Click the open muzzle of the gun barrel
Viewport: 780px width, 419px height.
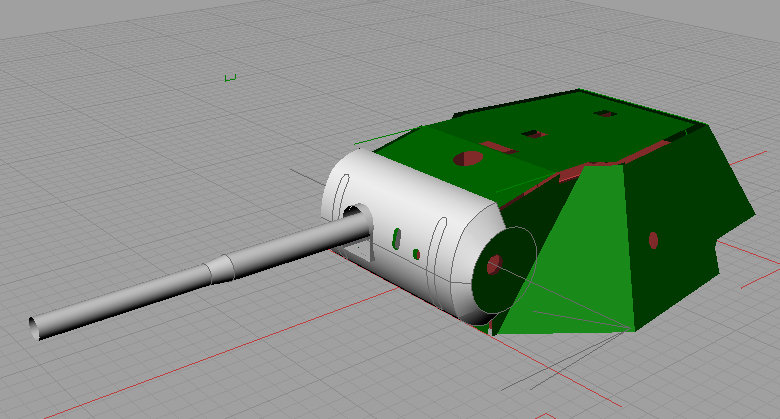click(35, 326)
